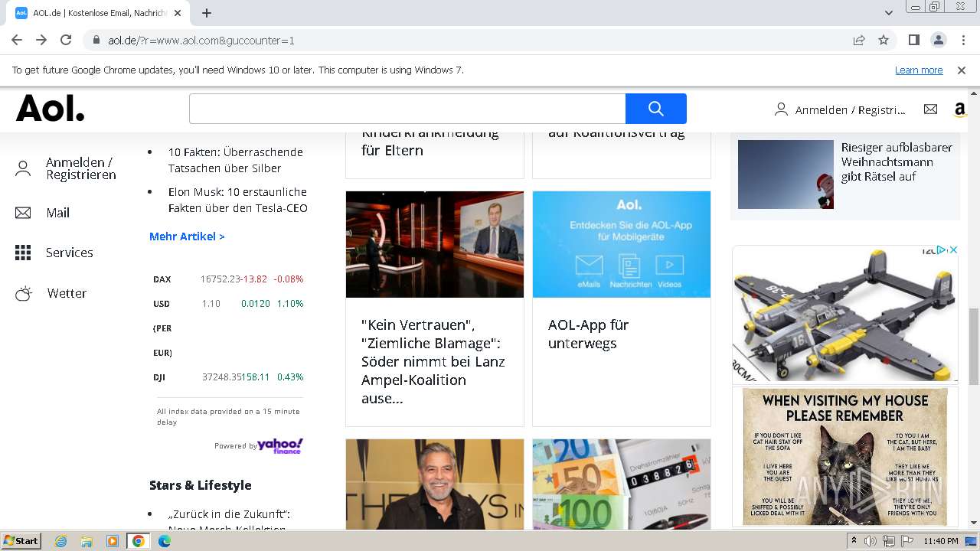Screen dimensions: 980x551
Task: Open Mail in the sidebar
Action: coord(57,213)
